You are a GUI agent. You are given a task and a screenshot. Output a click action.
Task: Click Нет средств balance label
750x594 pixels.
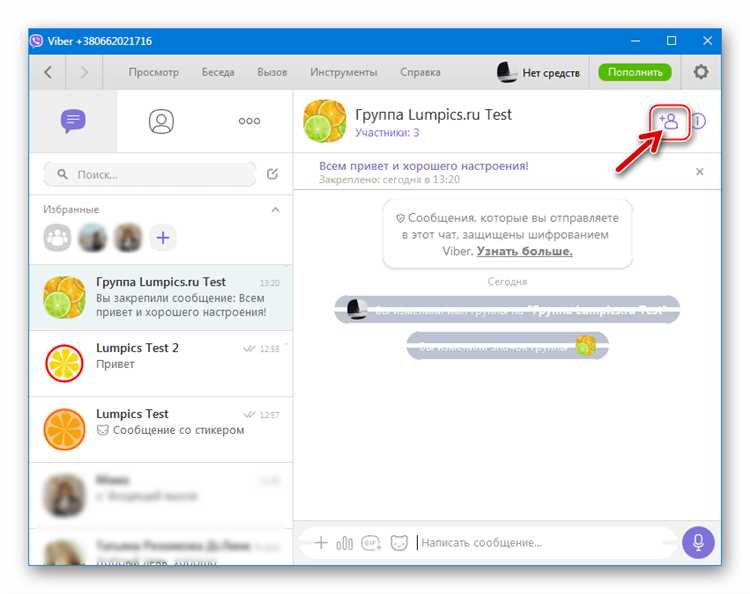(551, 73)
